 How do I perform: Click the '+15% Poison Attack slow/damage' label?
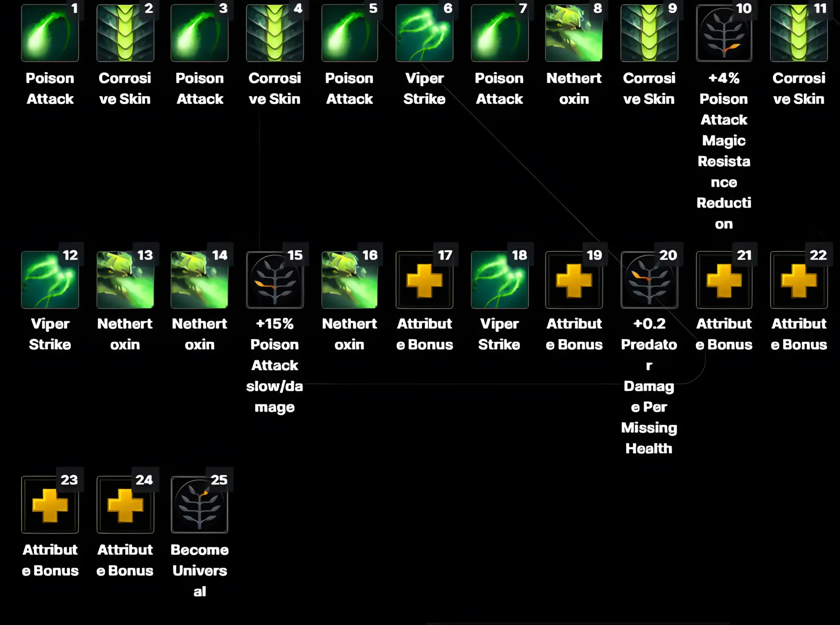(275, 366)
